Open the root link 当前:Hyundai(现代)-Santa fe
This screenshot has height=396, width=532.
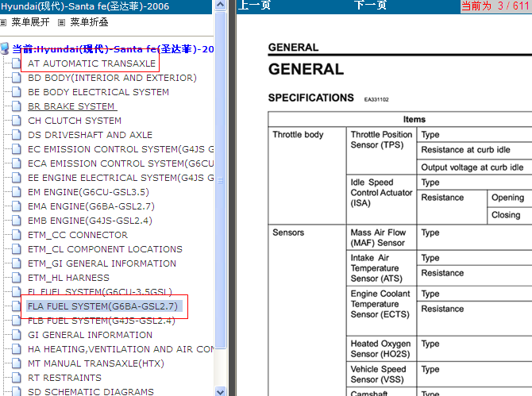pyautogui.click(x=113, y=49)
